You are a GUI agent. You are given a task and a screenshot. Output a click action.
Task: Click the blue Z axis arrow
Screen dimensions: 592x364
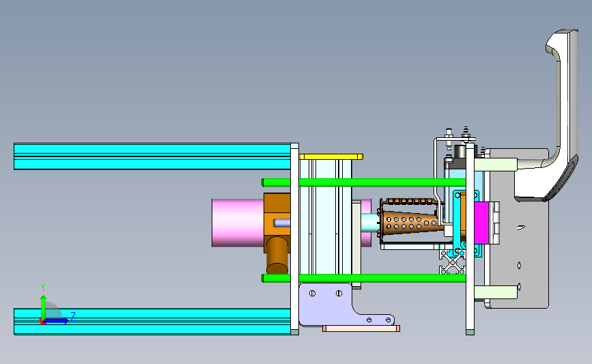[x=56, y=321]
